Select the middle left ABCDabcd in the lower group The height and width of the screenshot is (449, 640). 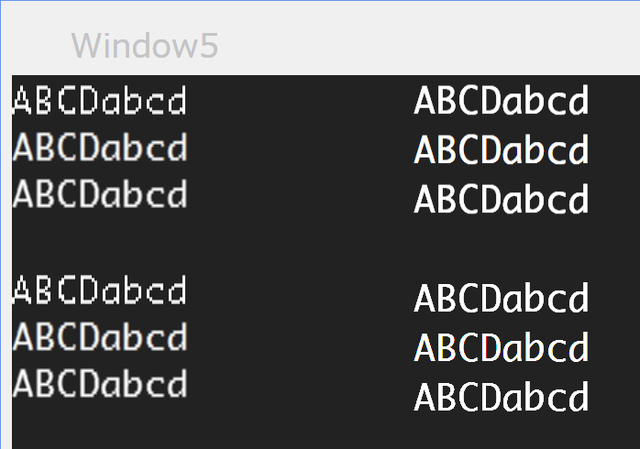click(100, 336)
